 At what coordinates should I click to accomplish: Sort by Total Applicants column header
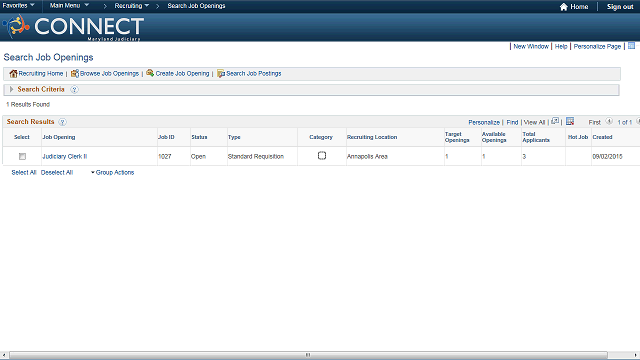536,137
